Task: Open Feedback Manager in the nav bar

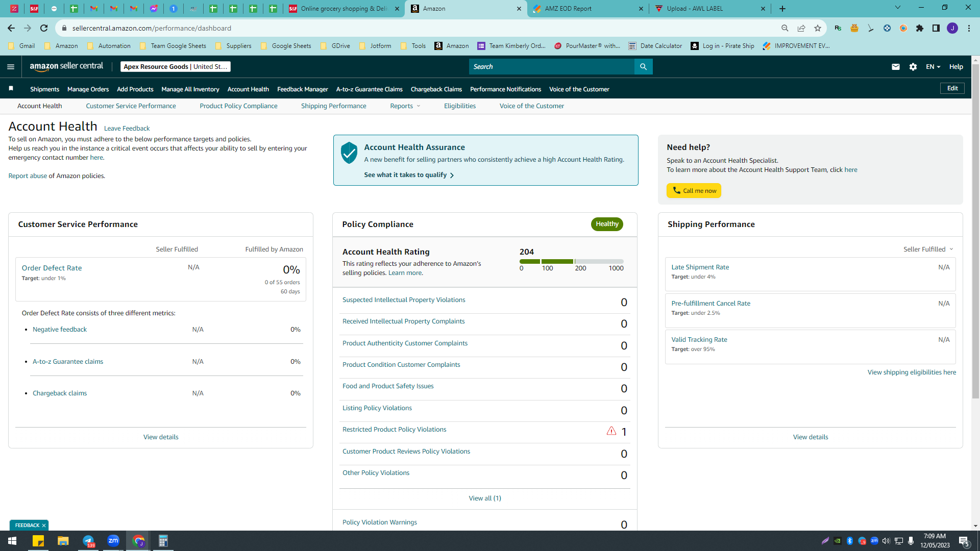Action: coord(303,89)
